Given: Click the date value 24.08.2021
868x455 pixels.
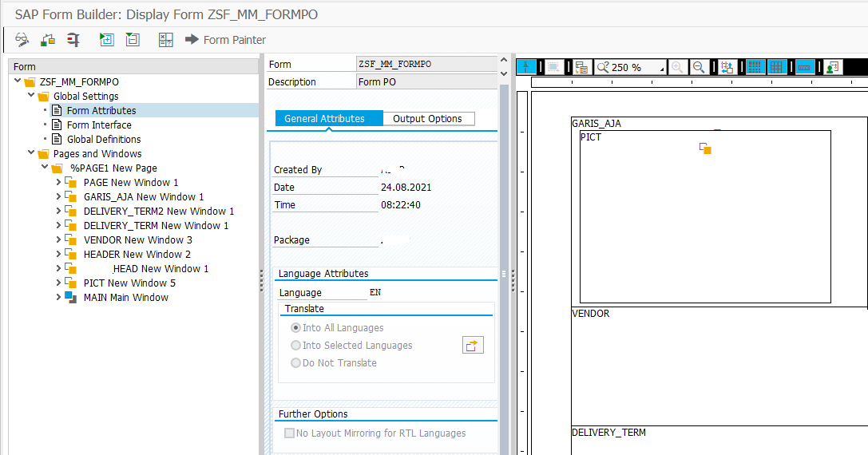Looking at the screenshot, I should 406,187.
